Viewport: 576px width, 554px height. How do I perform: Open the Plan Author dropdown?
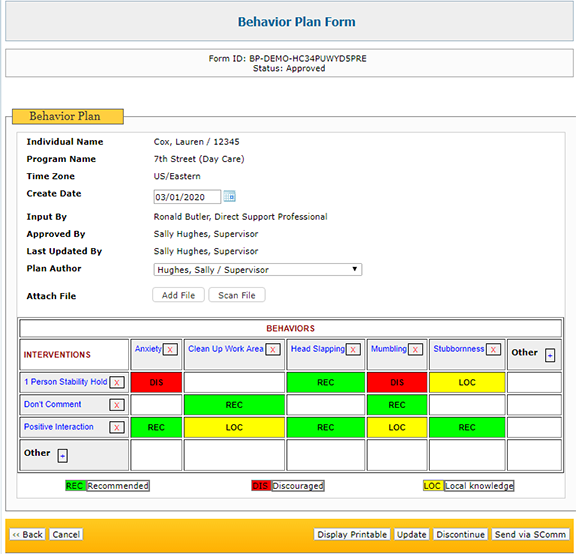258,270
